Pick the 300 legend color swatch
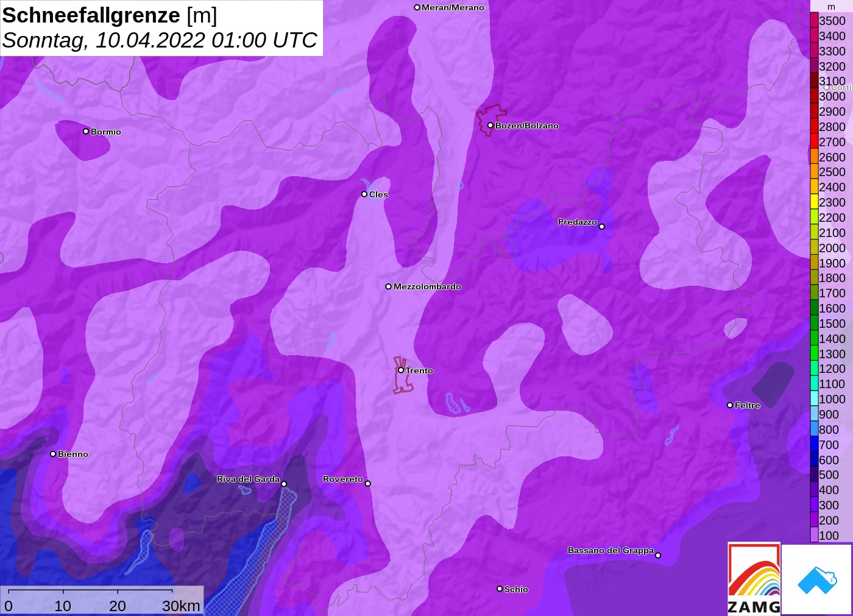Viewport: 853px width, 616px height. click(x=814, y=504)
